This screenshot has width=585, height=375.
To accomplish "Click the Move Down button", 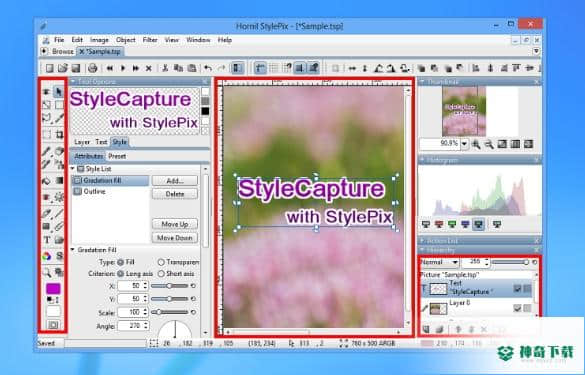I will click(175, 238).
